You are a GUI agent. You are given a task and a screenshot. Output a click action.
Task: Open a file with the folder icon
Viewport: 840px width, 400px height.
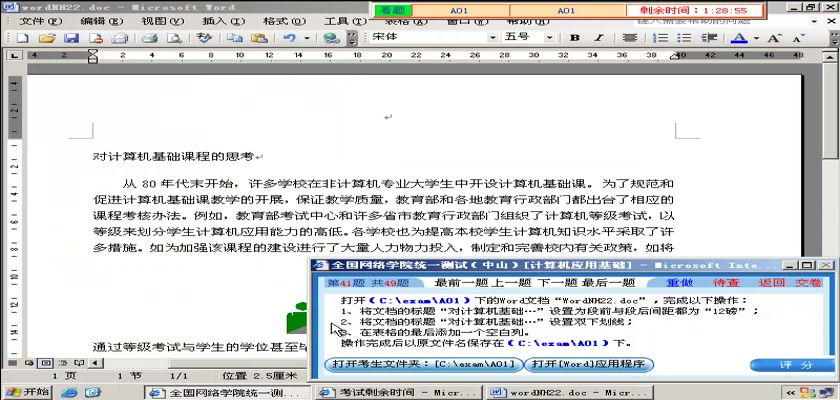click(47, 38)
